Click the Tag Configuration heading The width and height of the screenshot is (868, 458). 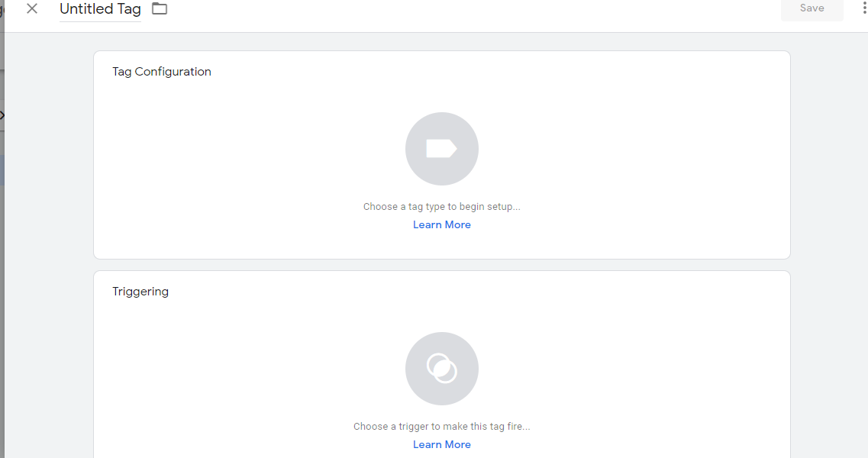click(162, 72)
